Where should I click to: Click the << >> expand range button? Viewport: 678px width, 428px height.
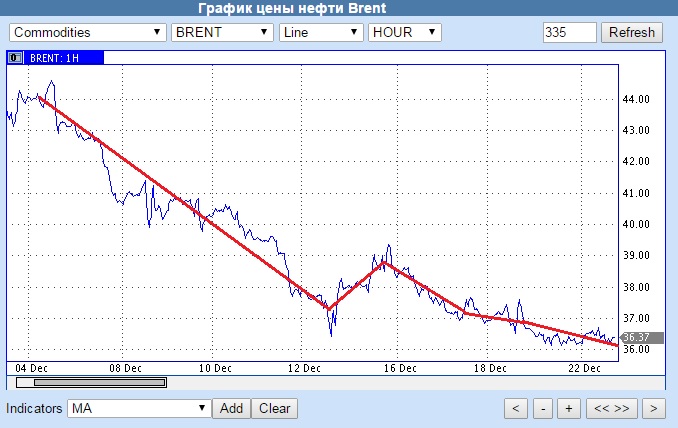611,409
